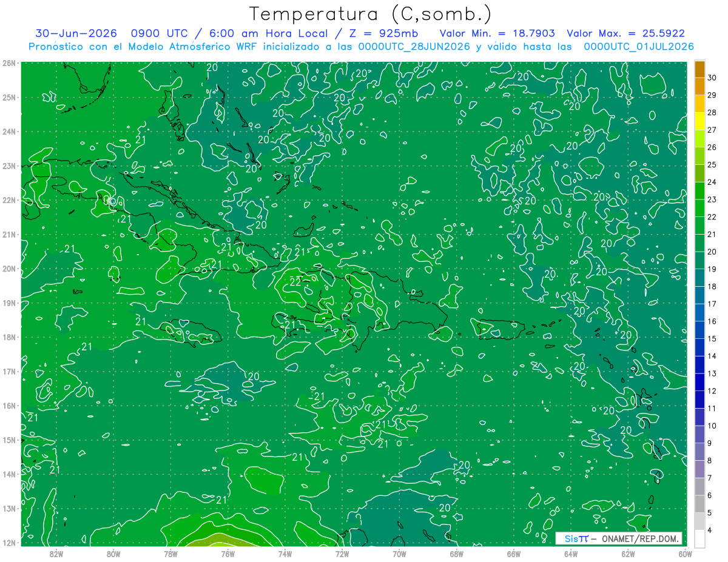Click the '64W' longitude label
The height and width of the screenshot is (562, 728).
571,554
